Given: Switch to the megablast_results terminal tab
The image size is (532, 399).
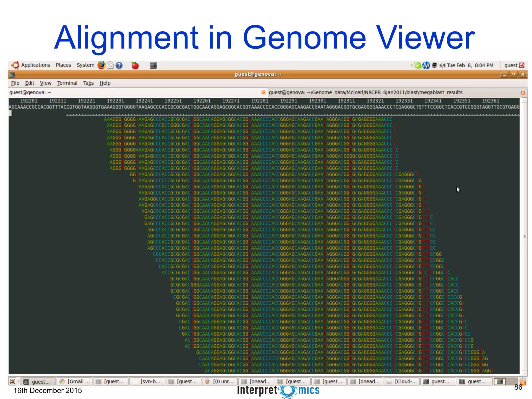Looking at the screenshot, I should click(397, 92).
